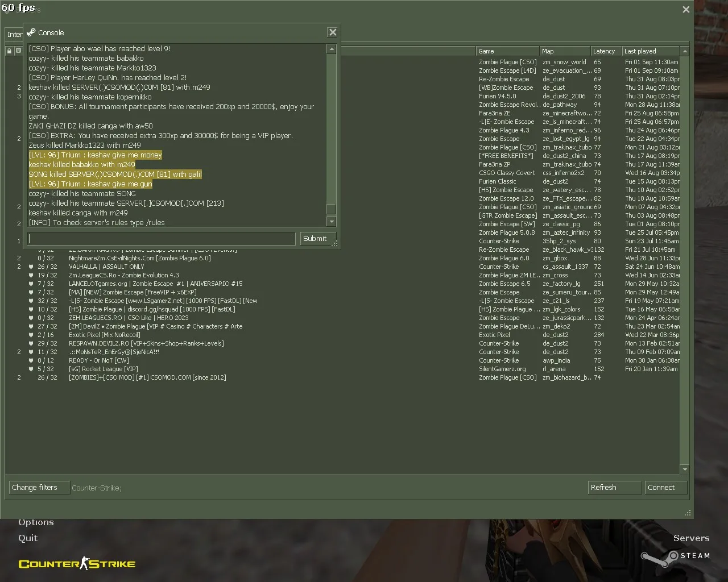Click VAC shield for [HS] Zombie Plague discord row

coord(32,309)
